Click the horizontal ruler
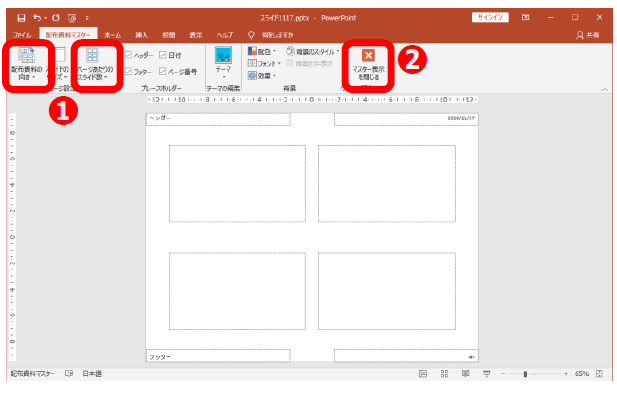This screenshot has height=393, width=617. pyautogui.click(x=312, y=100)
